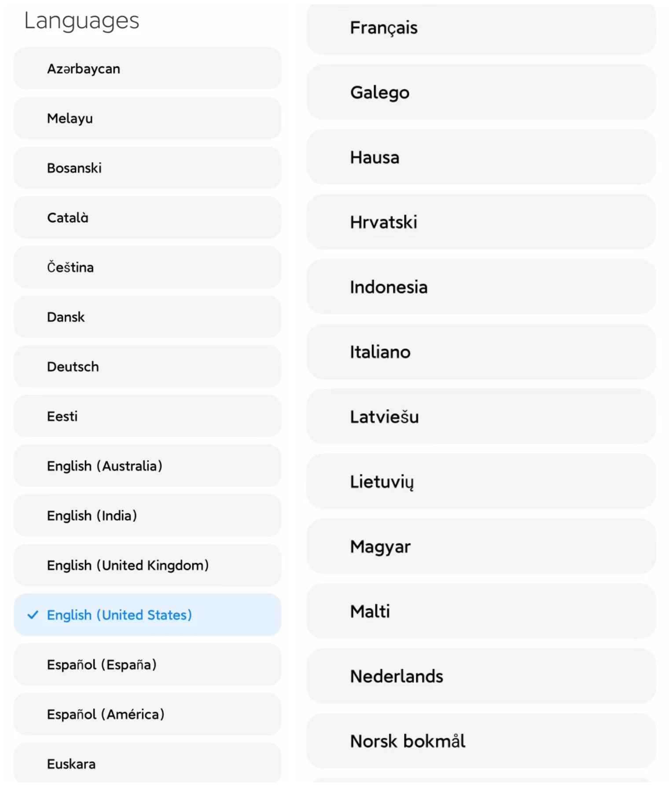Set language to Hrvatski
The width and height of the screenshot is (672, 787).
[481, 222]
